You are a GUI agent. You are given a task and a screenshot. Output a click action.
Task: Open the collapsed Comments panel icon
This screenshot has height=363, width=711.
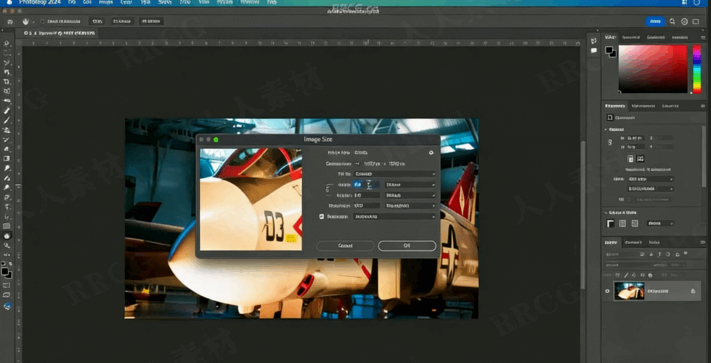tap(594, 51)
